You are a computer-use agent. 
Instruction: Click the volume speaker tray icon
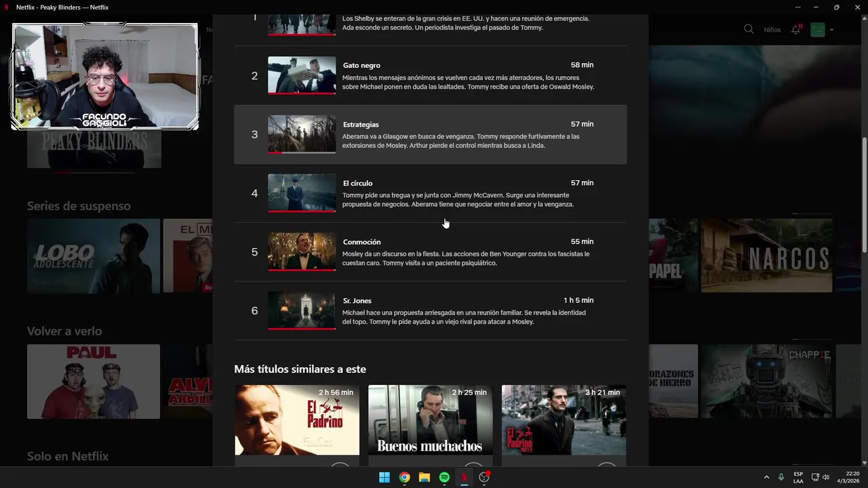click(826, 477)
